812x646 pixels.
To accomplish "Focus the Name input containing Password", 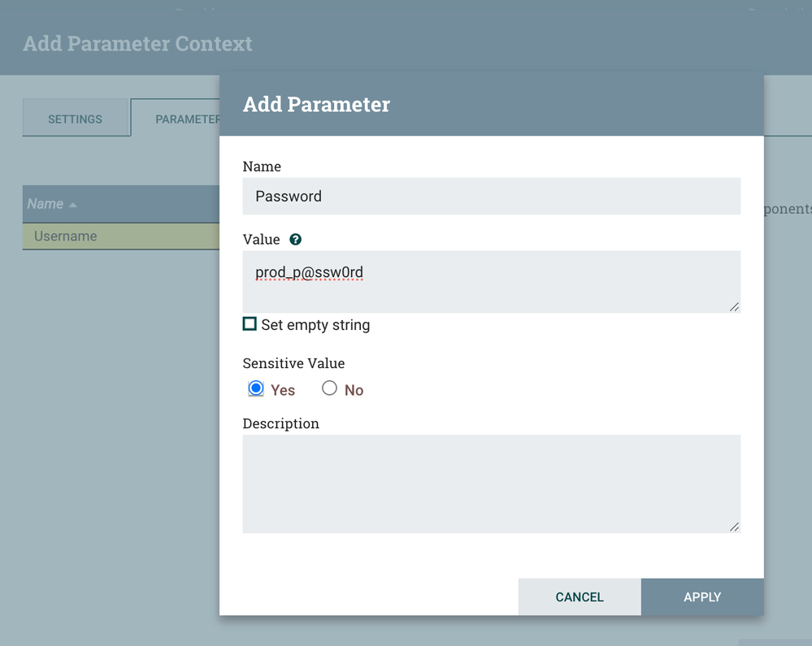I will tap(491, 197).
